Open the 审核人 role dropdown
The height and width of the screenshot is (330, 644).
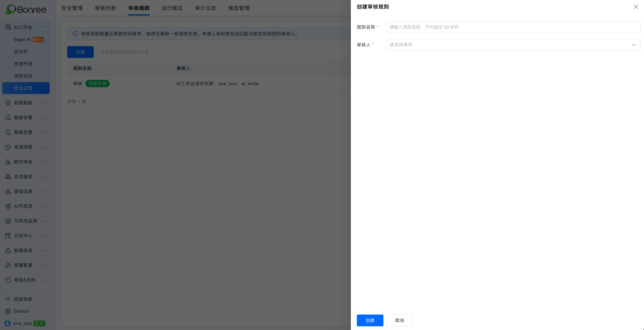(513, 45)
